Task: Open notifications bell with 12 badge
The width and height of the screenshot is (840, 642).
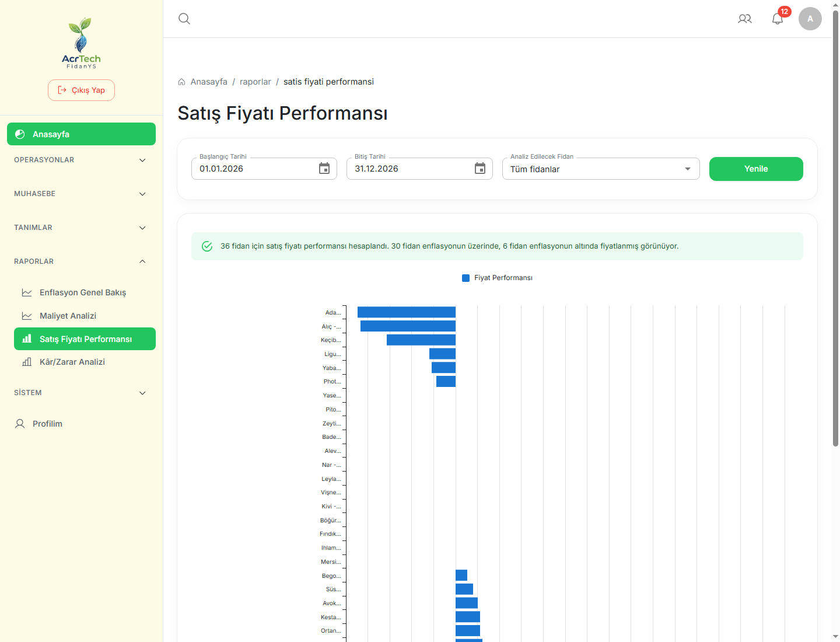Action: pos(778,19)
